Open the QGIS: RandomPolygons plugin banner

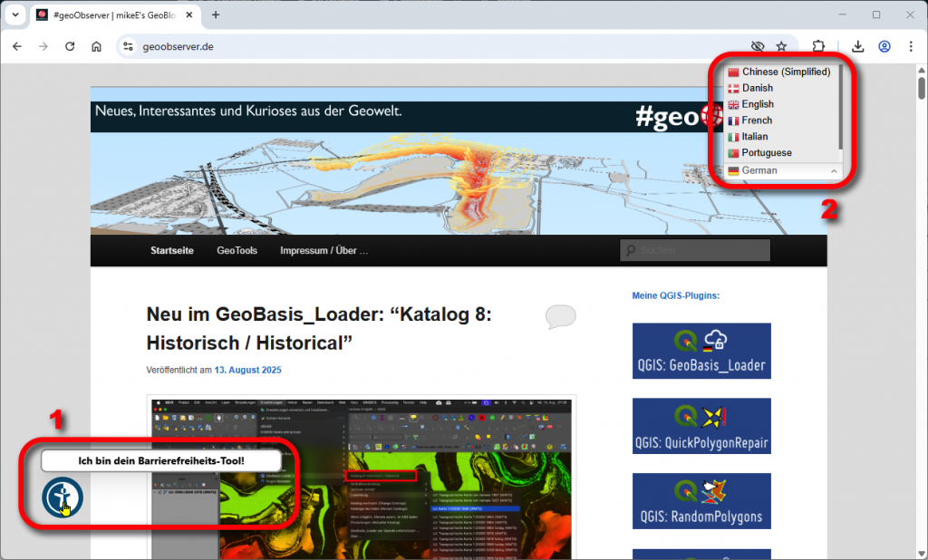pos(701,501)
